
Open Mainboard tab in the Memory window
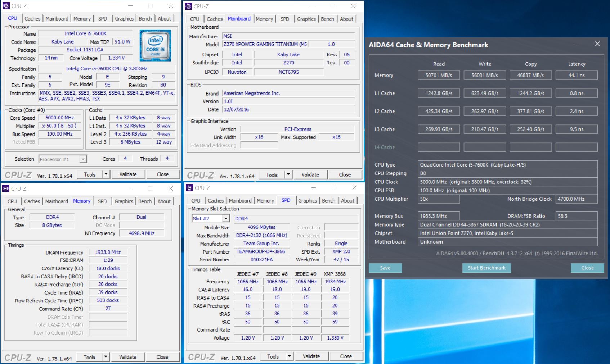tap(57, 201)
